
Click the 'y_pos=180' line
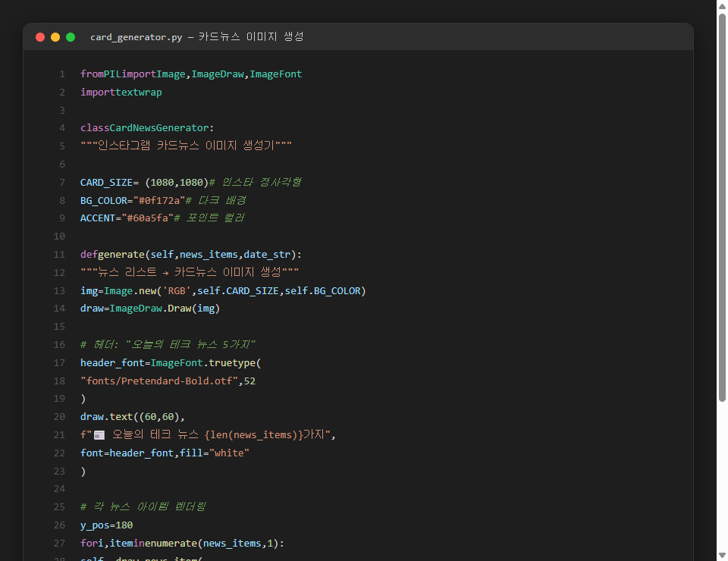click(x=107, y=525)
